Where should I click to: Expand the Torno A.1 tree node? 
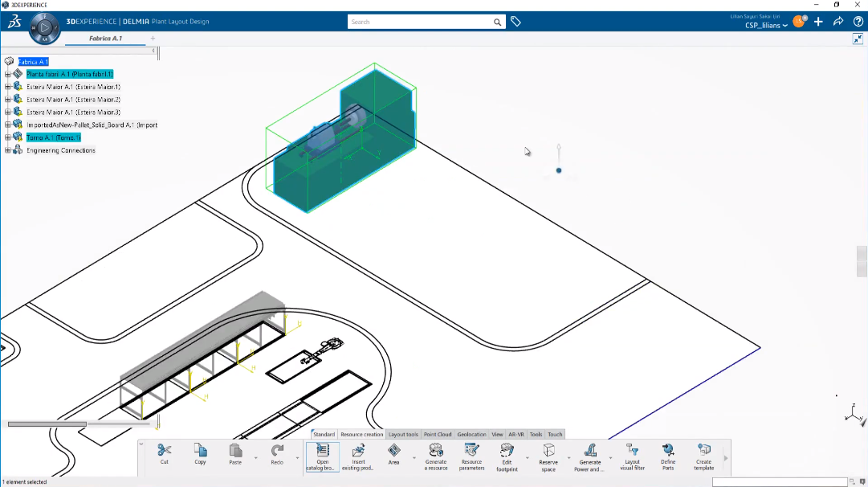coord(8,137)
